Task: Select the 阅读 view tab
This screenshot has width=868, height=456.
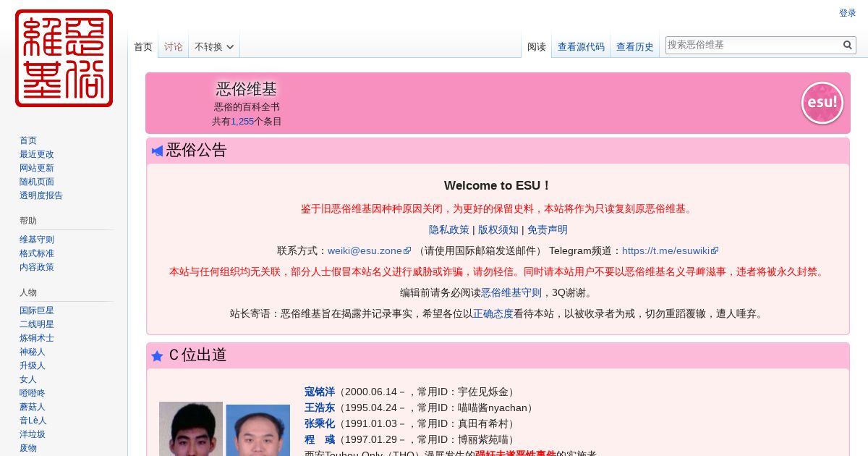Action: [537, 46]
